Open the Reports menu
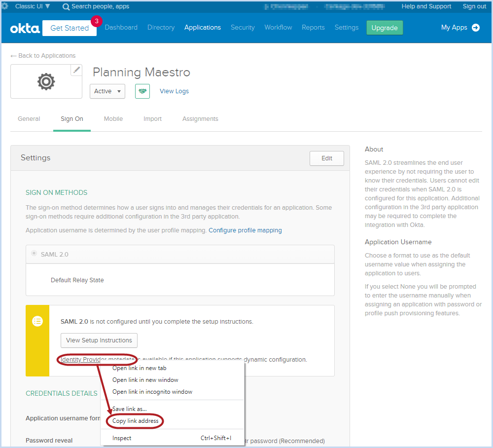 313,28
